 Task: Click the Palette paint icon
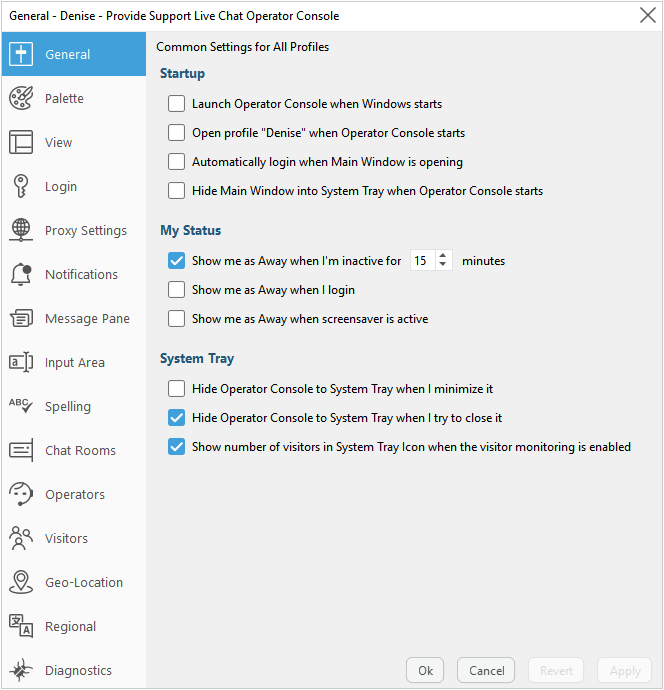(x=21, y=98)
